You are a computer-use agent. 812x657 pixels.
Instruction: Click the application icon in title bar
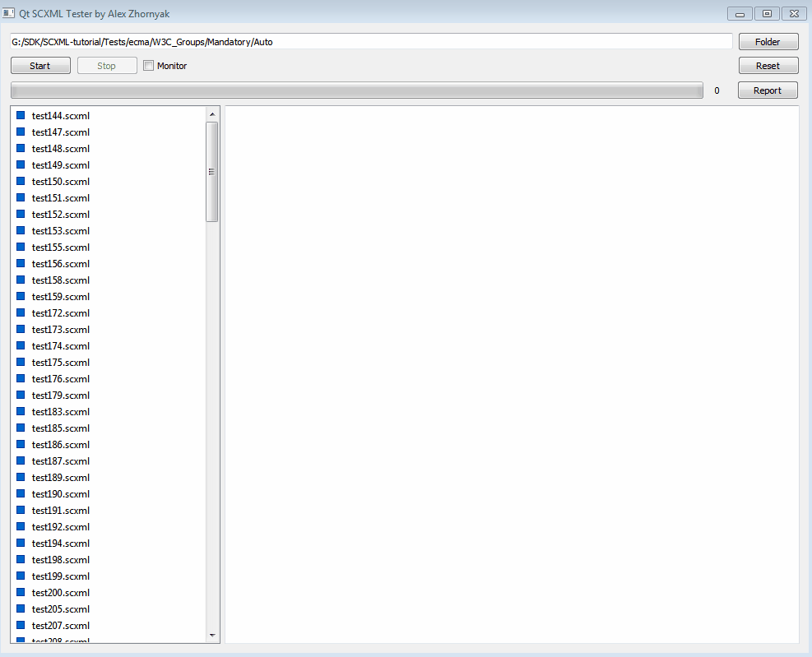[9, 13]
